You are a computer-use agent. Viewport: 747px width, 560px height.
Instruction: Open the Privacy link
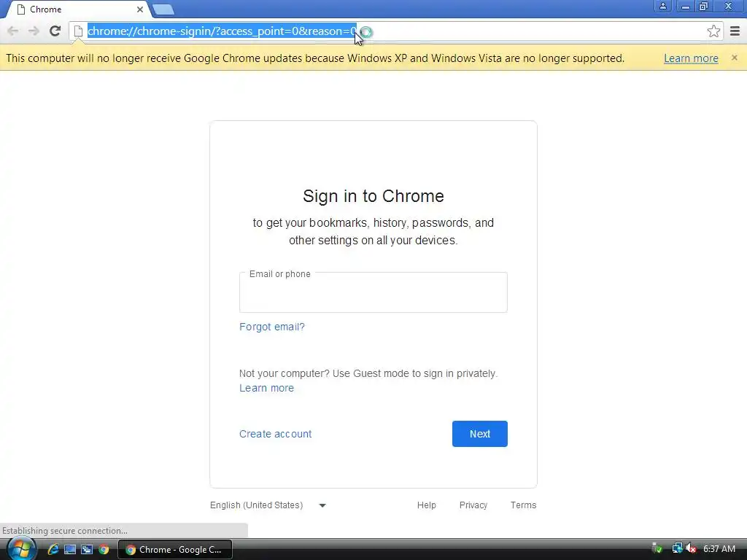(x=473, y=505)
